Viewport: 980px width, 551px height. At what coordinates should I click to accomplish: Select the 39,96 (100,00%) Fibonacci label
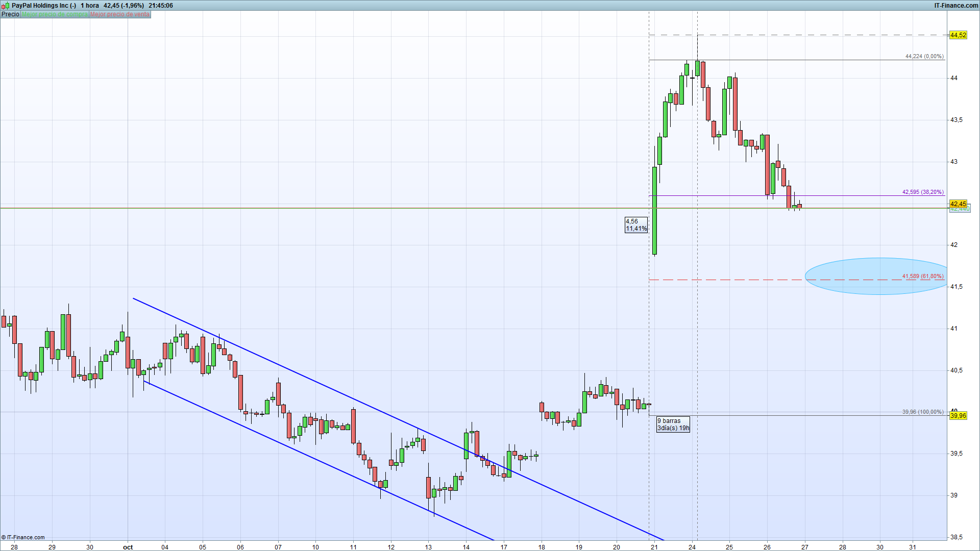922,412
